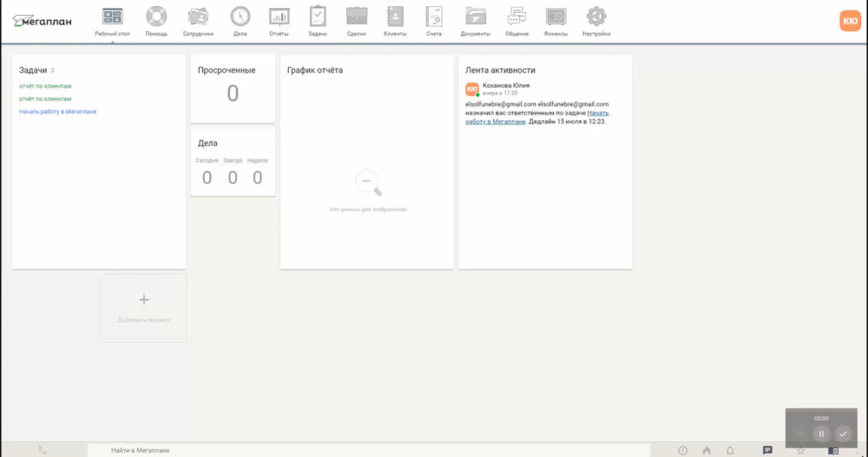Click the Мегаплан logo
This screenshot has height=457, width=868.
click(43, 21)
